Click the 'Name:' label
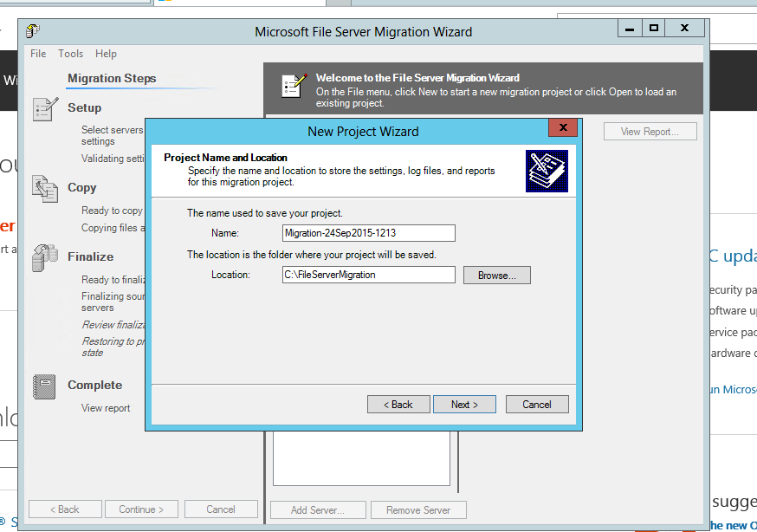This screenshot has width=757, height=532. 225,233
